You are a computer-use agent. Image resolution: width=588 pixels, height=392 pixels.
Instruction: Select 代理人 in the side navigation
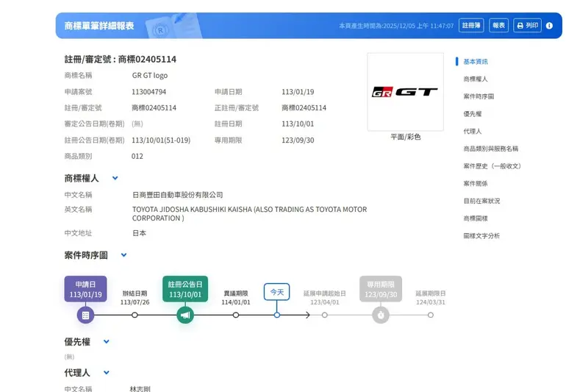473,132
